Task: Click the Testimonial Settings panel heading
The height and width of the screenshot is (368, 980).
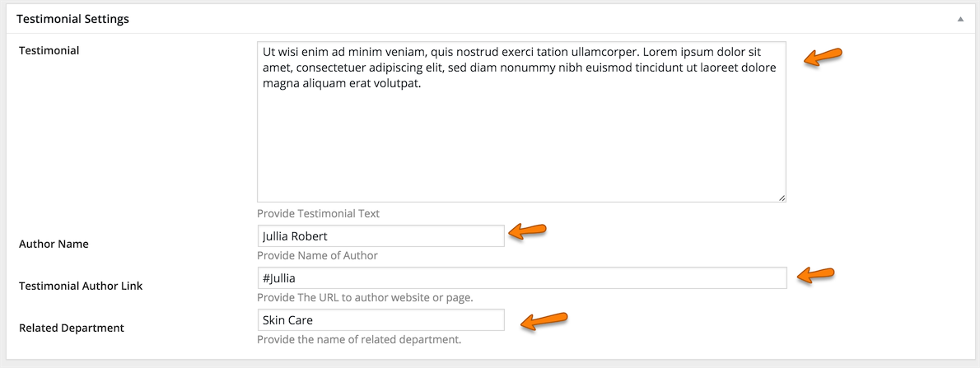Action: [72, 18]
